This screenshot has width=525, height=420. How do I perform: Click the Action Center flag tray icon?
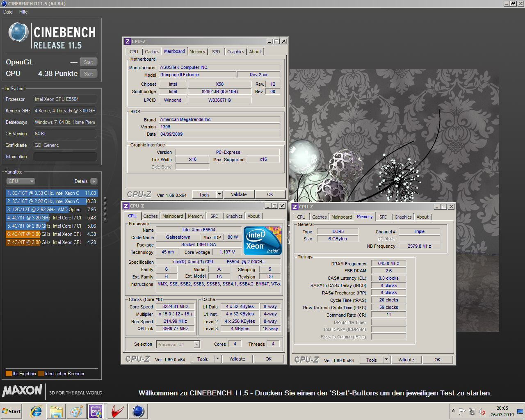pos(462,411)
